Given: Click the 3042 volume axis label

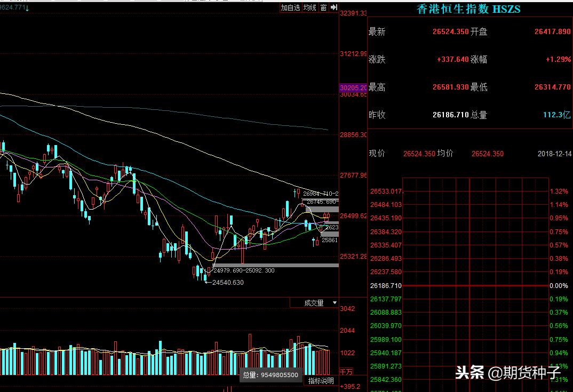Looking at the screenshot, I should [x=347, y=309].
